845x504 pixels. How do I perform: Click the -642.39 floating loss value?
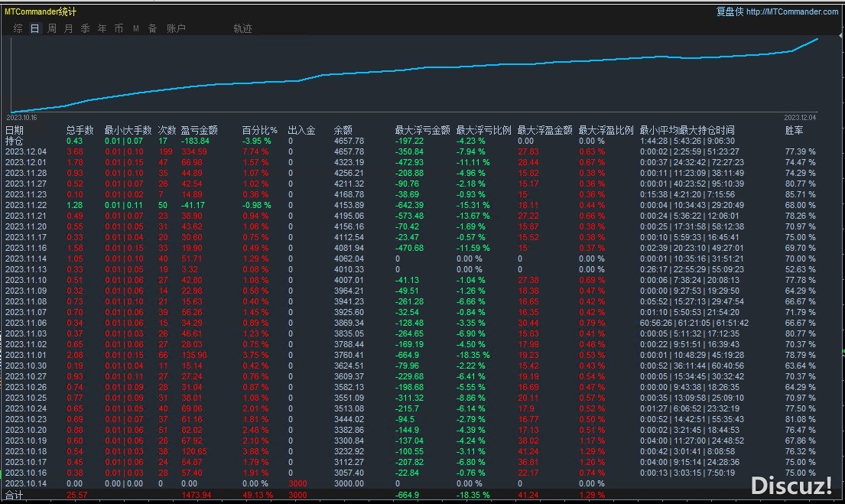coord(409,205)
